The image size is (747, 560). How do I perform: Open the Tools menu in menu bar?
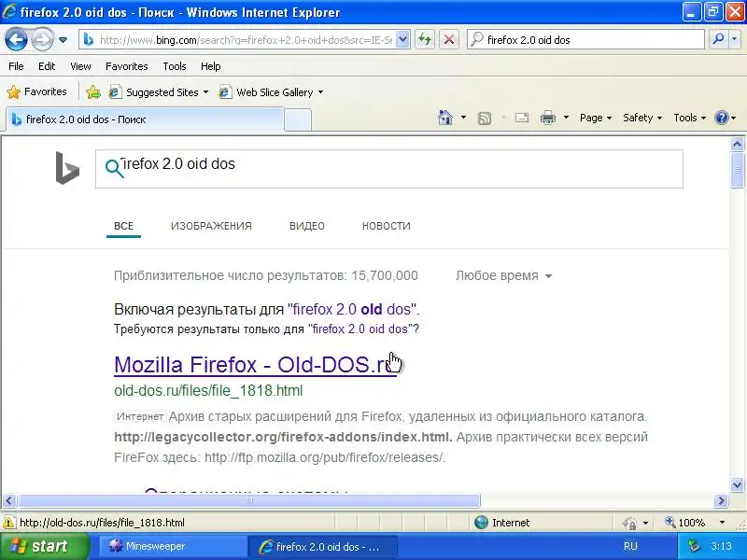tap(175, 66)
